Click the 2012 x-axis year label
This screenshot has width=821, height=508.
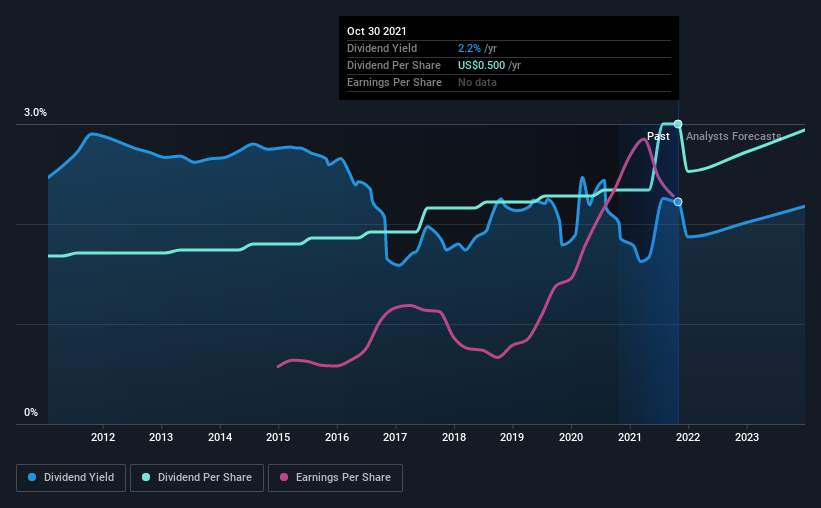(103, 437)
